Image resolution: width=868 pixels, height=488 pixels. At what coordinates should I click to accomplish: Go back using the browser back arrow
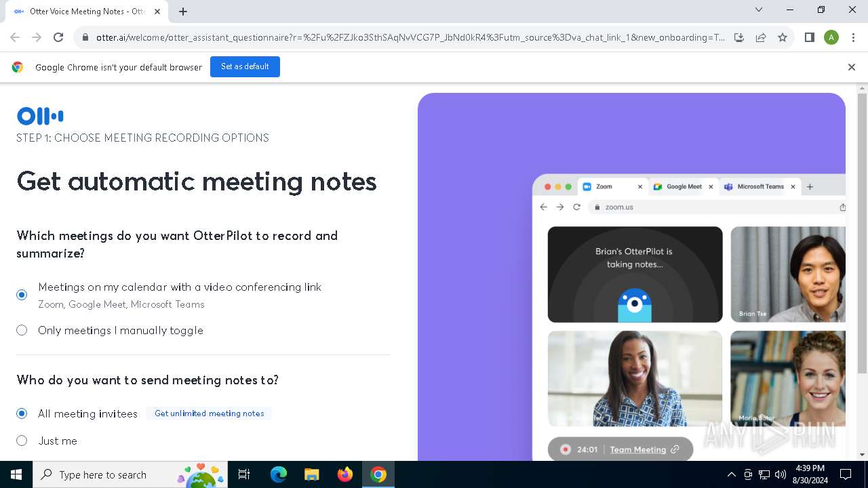coord(15,38)
